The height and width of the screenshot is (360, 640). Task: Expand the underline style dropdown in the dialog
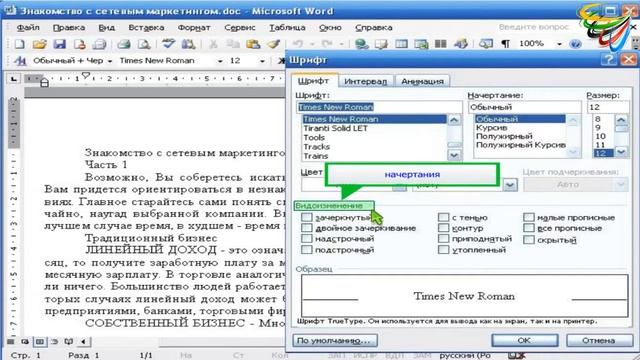(510, 185)
